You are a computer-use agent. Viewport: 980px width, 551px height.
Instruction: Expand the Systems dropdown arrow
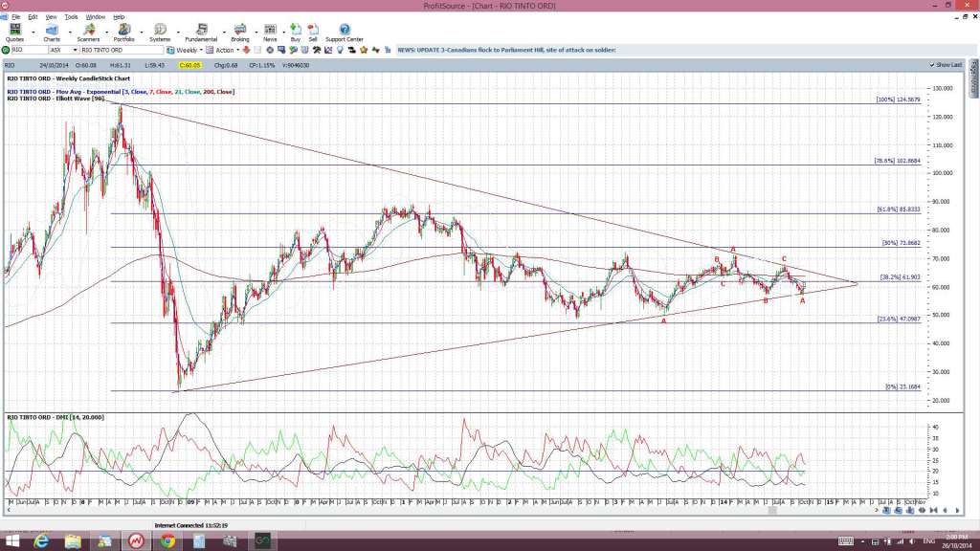coord(178,32)
